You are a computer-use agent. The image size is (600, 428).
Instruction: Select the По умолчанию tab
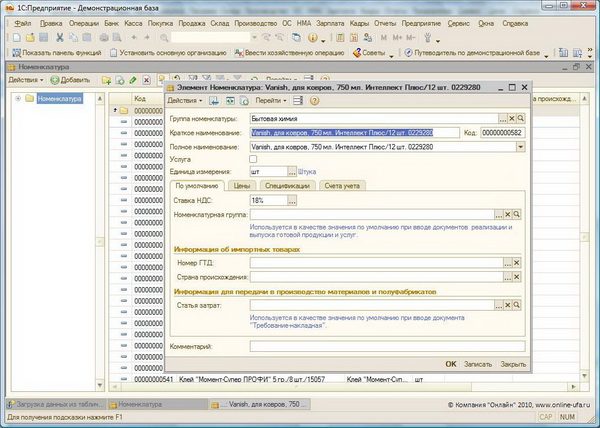tap(197, 186)
